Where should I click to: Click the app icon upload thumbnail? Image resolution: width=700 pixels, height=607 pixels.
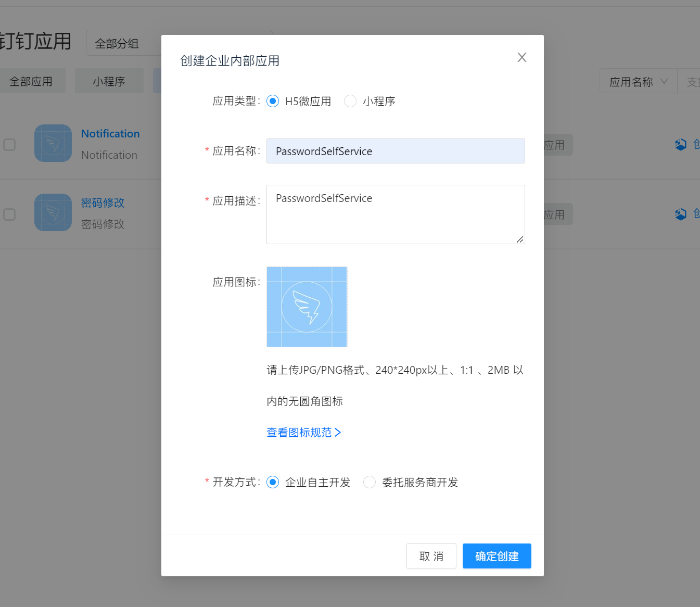[307, 307]
